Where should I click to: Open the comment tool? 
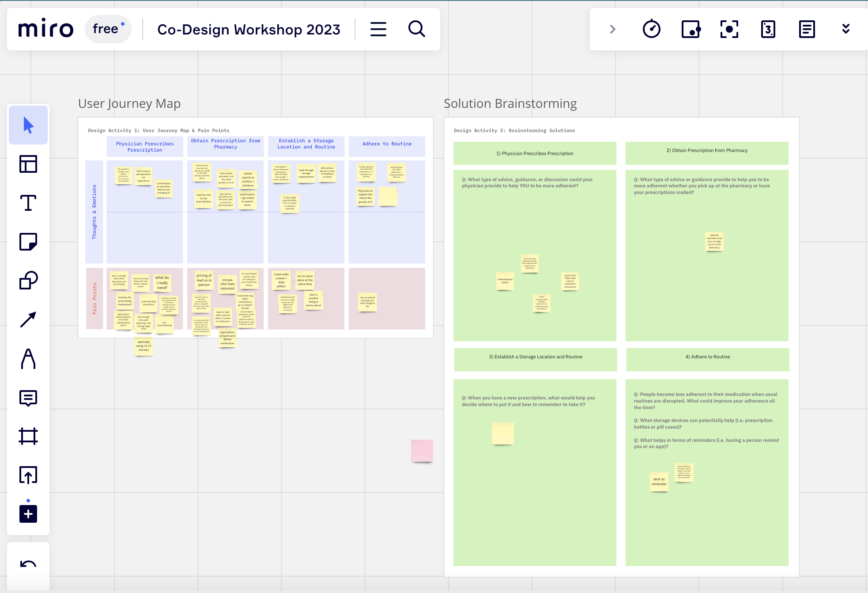pyautogui.click(x=28, y=398)
